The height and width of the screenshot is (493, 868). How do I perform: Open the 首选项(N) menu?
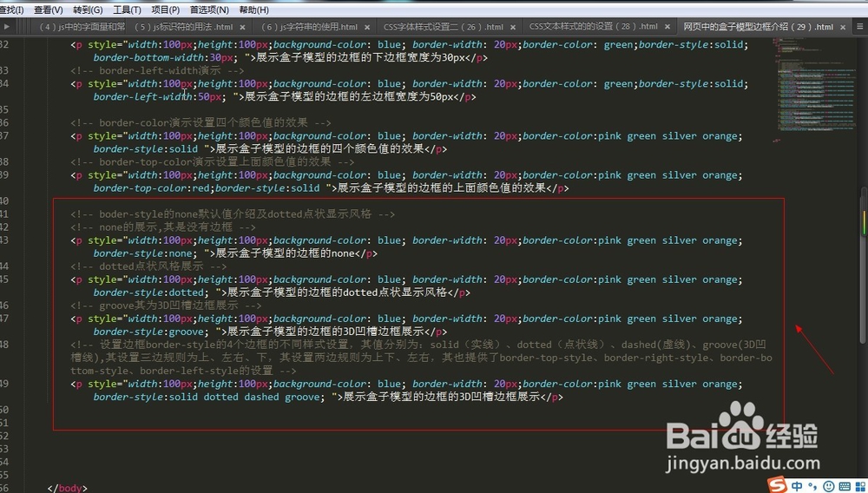pos(209,10)
